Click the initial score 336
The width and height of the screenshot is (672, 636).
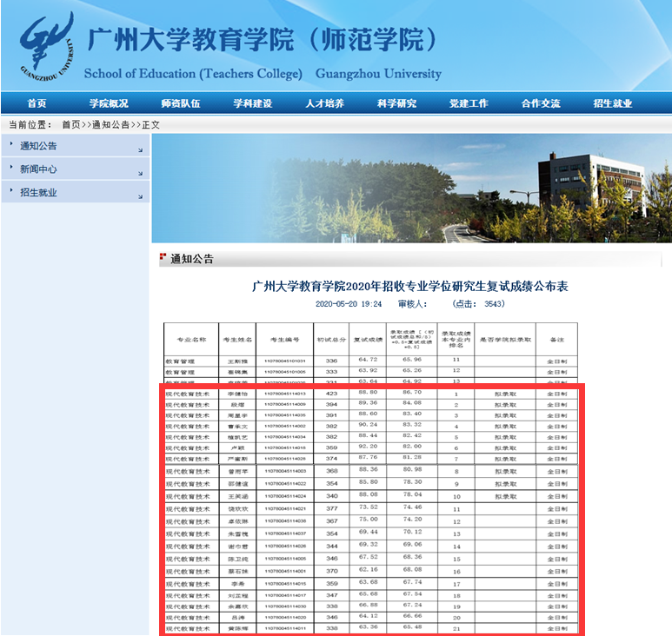331,361
